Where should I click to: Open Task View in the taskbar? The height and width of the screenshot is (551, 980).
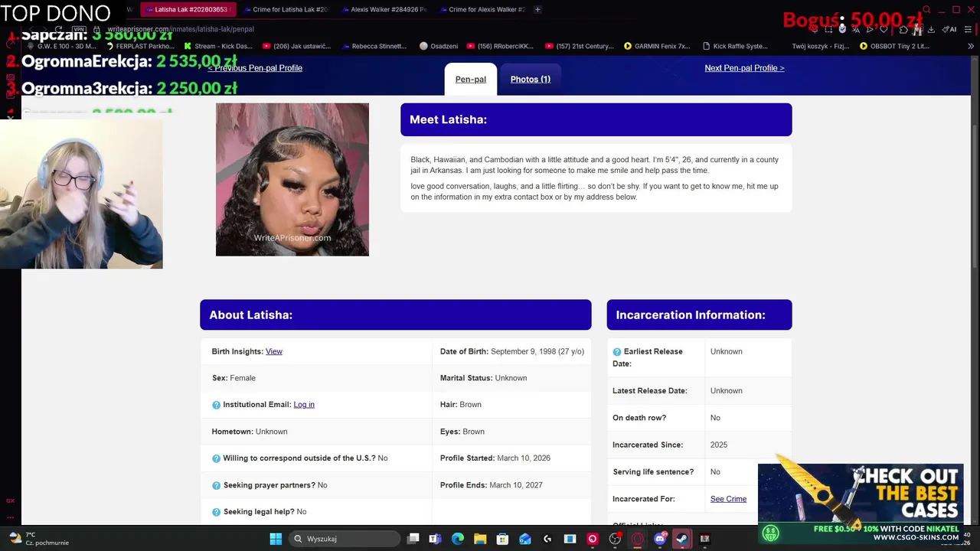(413, 539)
